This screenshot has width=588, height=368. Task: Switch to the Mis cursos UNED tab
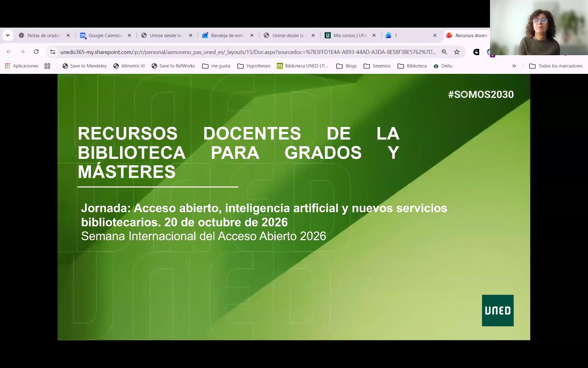tap(351, 35)
